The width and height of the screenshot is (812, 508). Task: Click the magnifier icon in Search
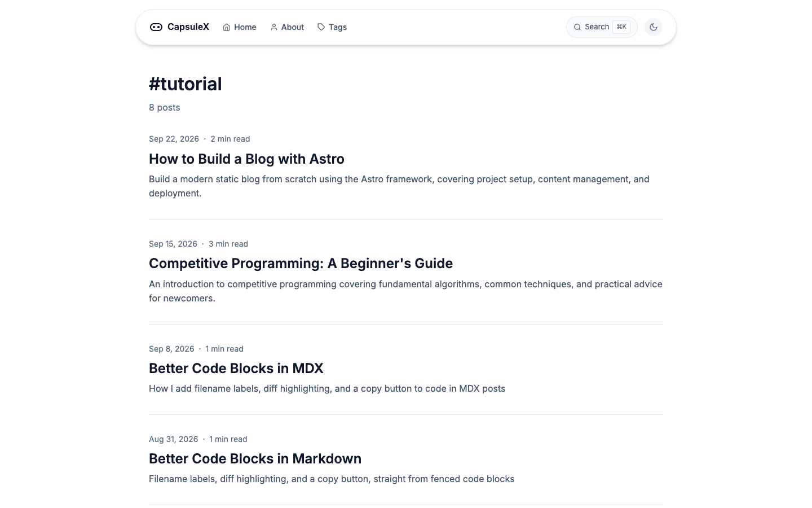tap(577, 27)
